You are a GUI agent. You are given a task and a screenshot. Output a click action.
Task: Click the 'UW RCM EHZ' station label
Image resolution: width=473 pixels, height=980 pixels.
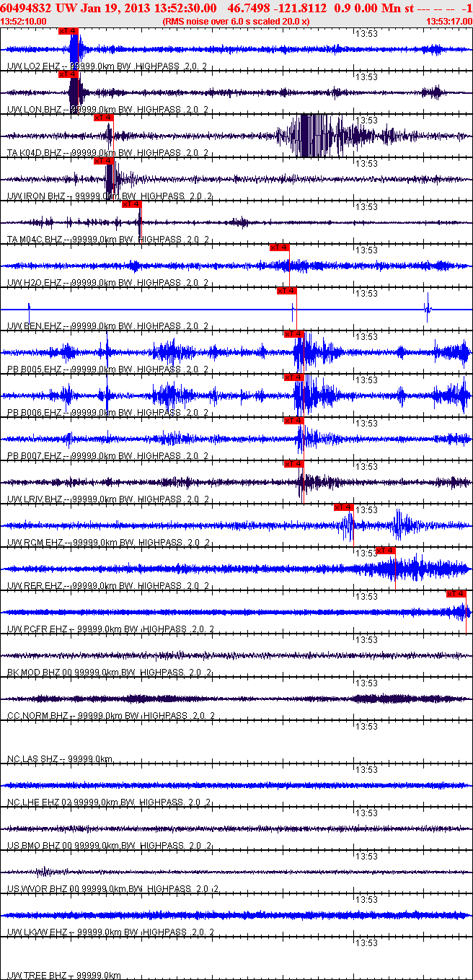pos(35,543)
